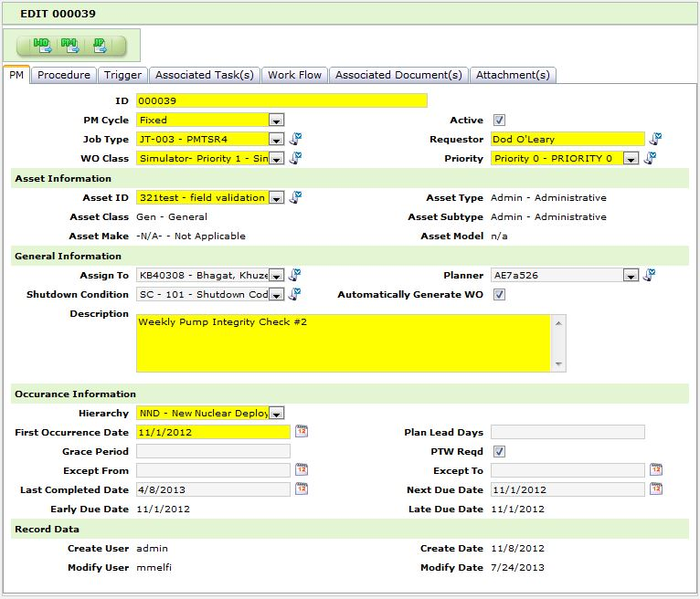Open the Associated Document(s) tab
The width and height of the screenshot is (700, 599).
398,75
